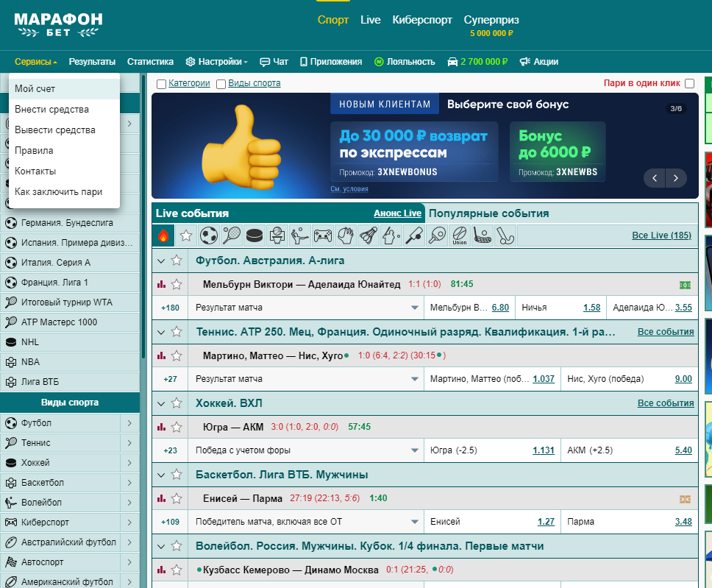Collapse the Баскетбол. Лига ВТБ section

click(x=161, y=475)
